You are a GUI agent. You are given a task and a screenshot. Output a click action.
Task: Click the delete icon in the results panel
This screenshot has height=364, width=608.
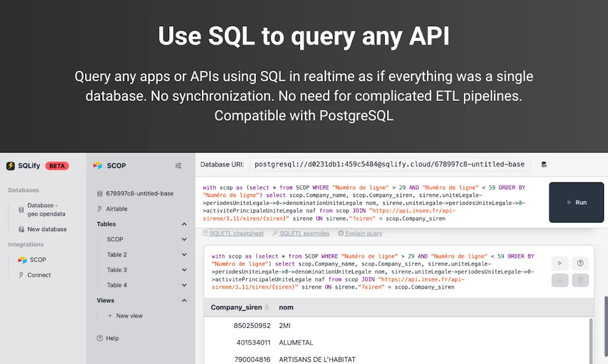tap(581, 280)
